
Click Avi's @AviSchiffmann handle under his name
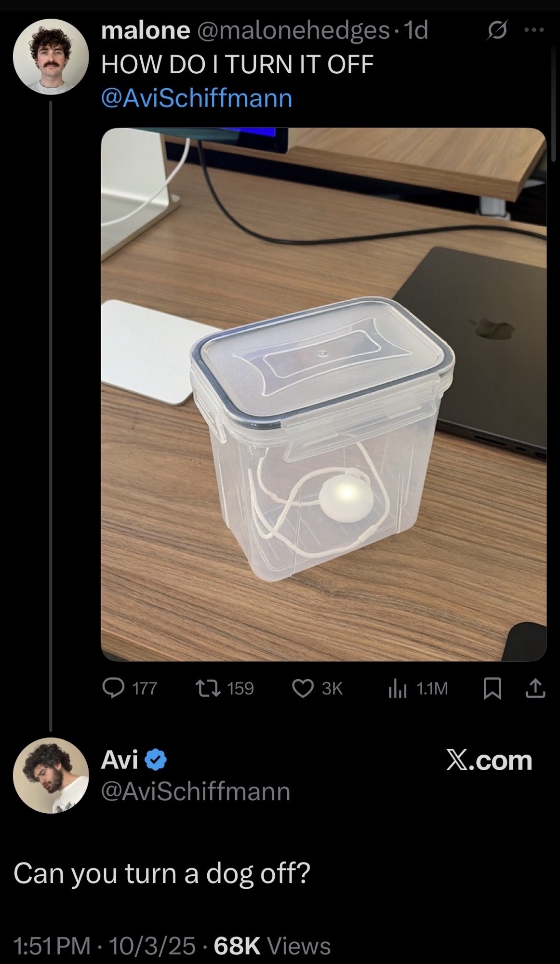[195, 791]
